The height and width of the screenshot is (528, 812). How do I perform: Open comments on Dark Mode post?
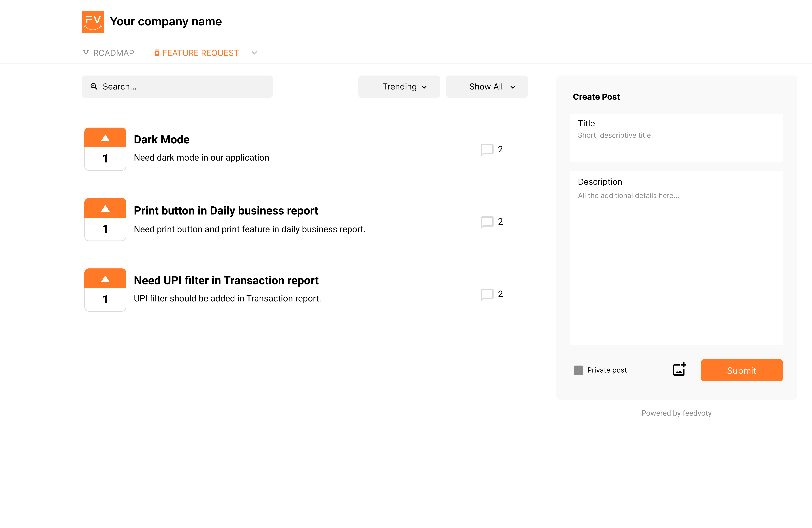[487, 149]
